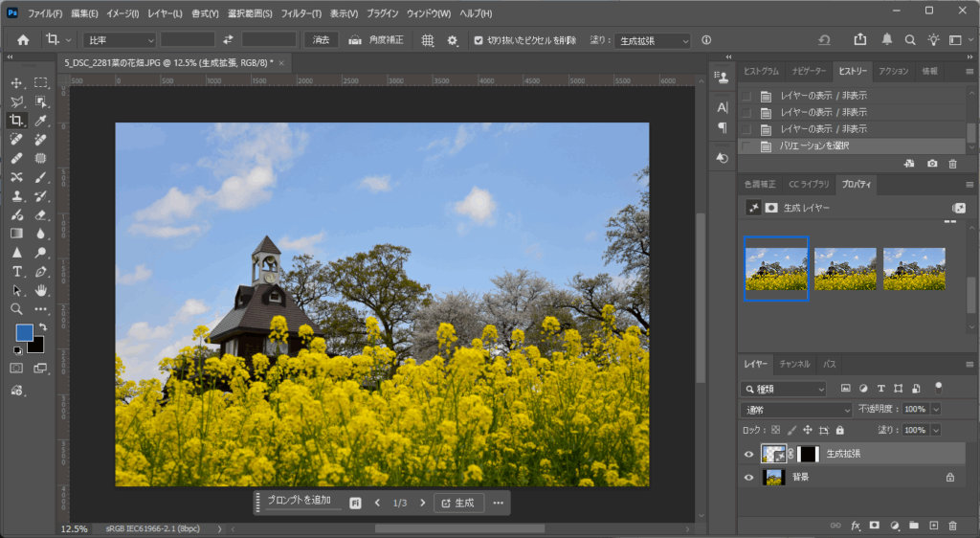Viewport: 980px width, 538px height.
Task: Open the 生成拡張 fill dropdown
Action: coord(653,41)
